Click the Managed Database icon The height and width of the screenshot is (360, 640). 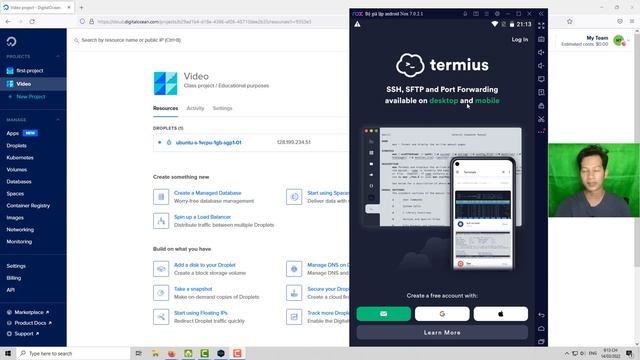tap(161, 197)
